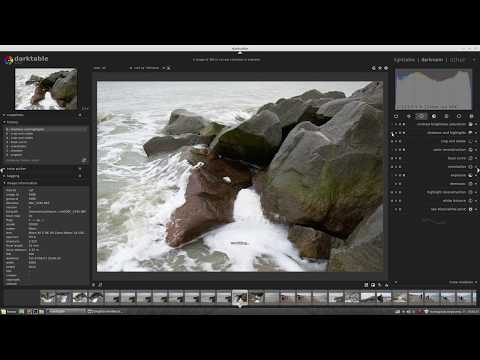The image size is (480, 360).
Task: Open quick presets icon below image
Action: (x=94, y=285)
